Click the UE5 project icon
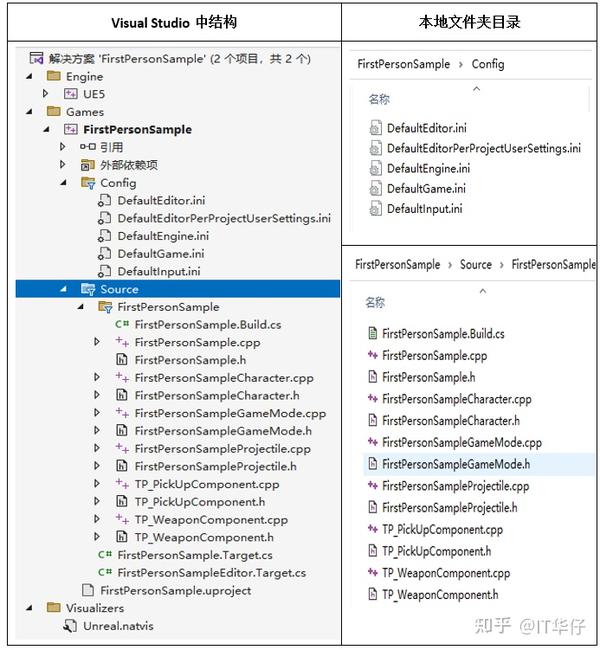Screen dimensions: 600x650 point(70,94)
